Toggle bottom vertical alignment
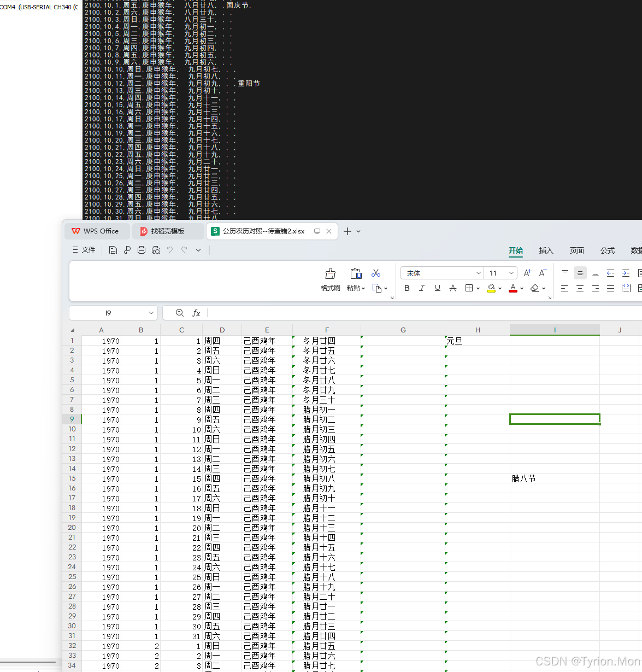This screenshot has height=672, width=642. coord(596,273)
